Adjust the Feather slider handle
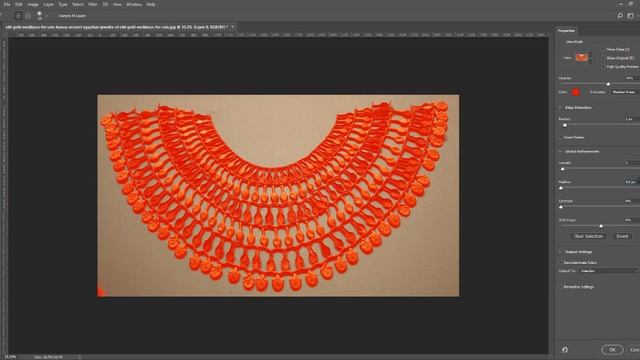This screenshot has width=640, height=360. 561,188
